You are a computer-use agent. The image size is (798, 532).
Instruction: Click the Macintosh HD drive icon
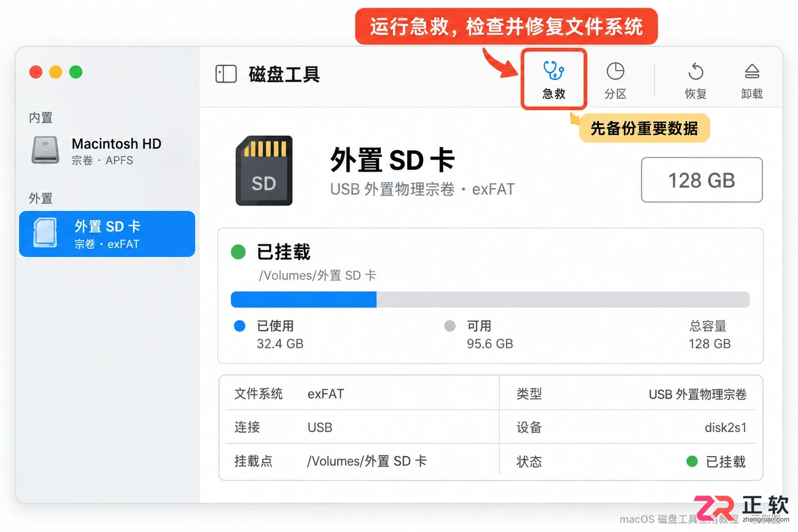pyautogui.click(x=45, y=150)
